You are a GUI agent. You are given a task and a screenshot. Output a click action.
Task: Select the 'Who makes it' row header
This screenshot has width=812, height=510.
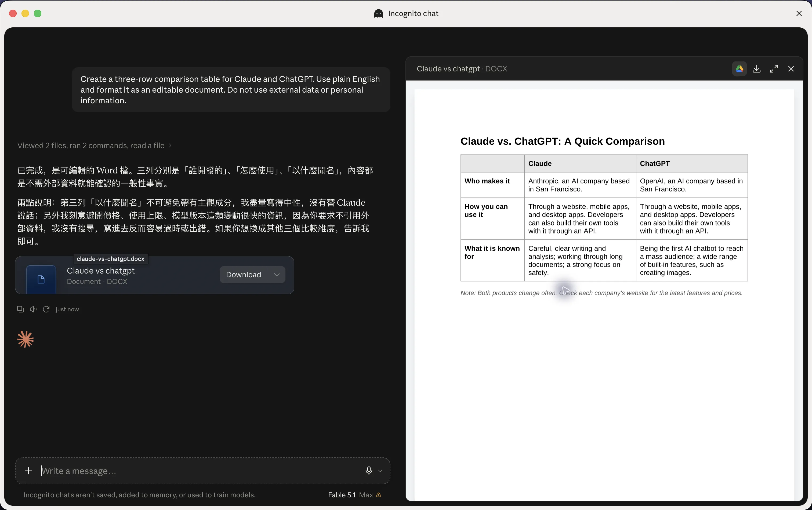(492, 185)
